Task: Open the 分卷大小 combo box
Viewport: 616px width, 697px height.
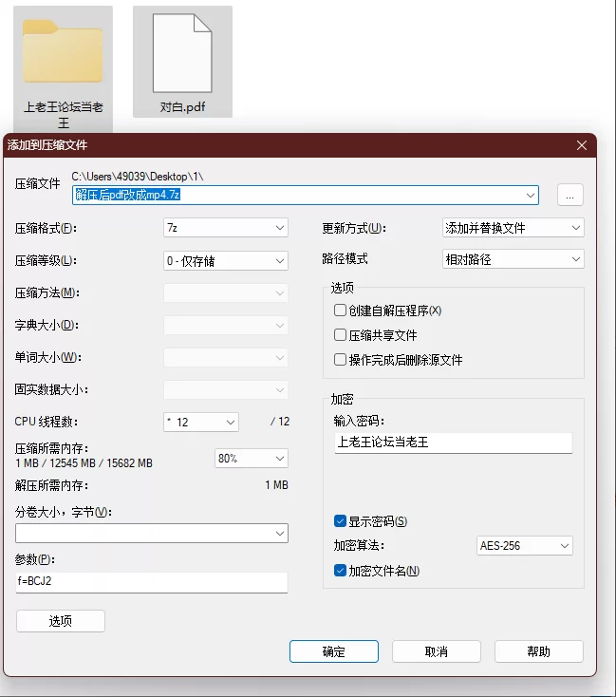Action: [152, 533]
